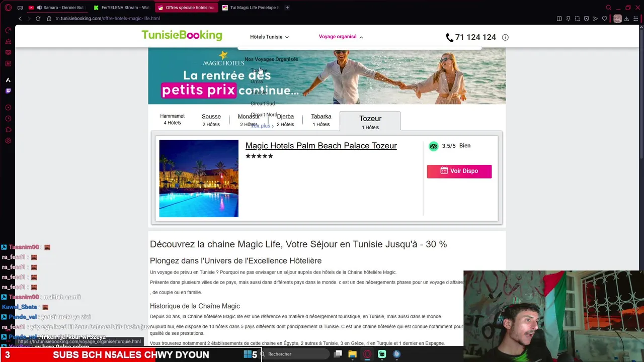Open Magic Hotels Palm Beach Palace Tozeur link

coord(321,146)
